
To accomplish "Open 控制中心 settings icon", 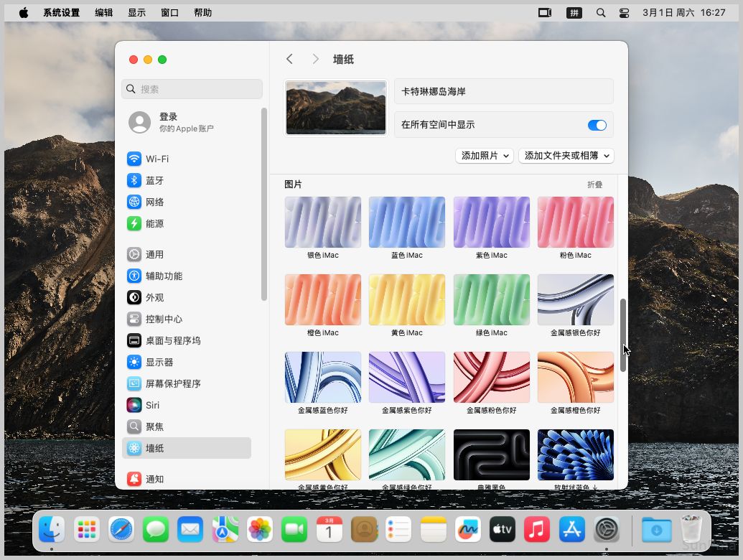I will tap(134, 319).
